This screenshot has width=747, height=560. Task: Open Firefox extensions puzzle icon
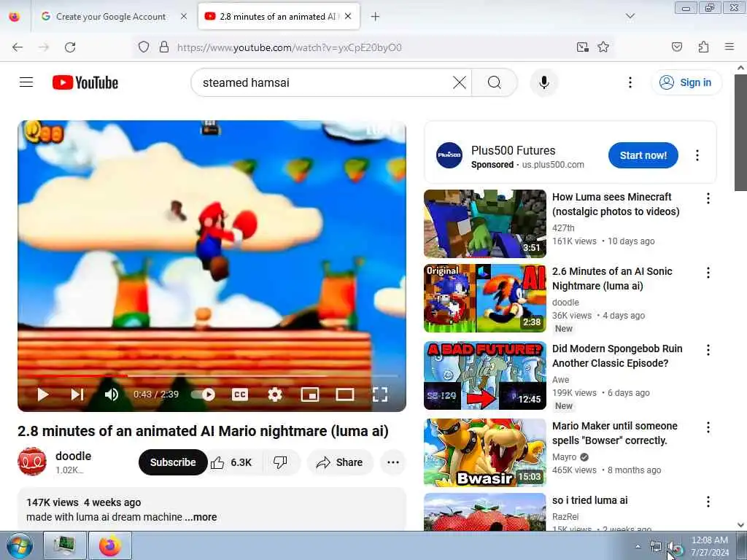703,47
